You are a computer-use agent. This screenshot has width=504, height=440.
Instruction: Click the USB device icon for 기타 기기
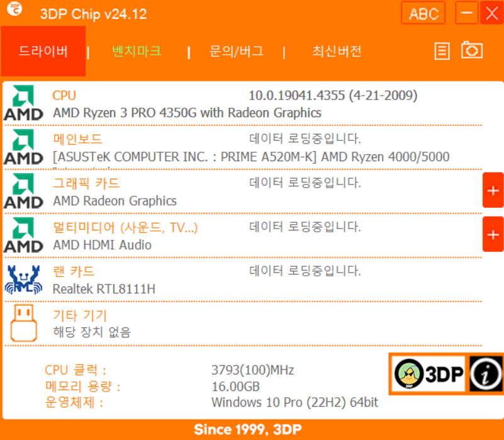tap(23, 321)
